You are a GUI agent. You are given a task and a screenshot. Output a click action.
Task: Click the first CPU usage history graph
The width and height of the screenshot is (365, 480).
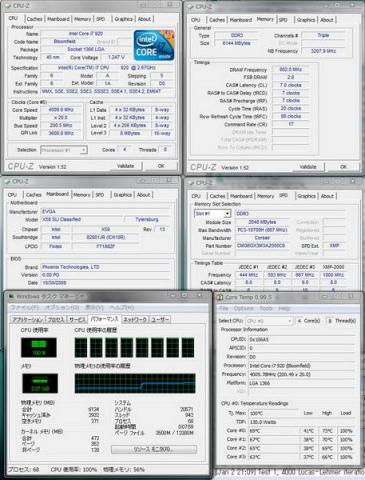[81, 347]
